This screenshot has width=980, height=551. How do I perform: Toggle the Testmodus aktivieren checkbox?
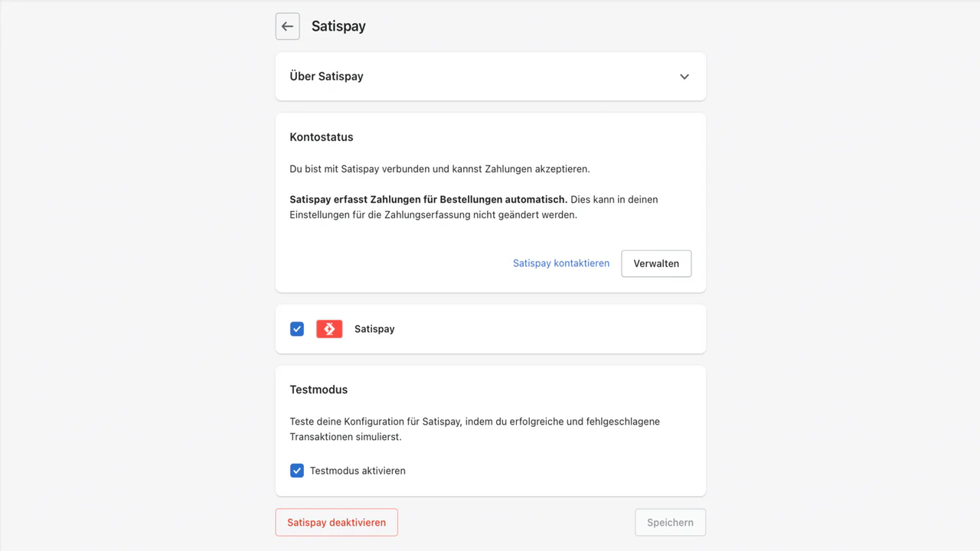(297, 471)
